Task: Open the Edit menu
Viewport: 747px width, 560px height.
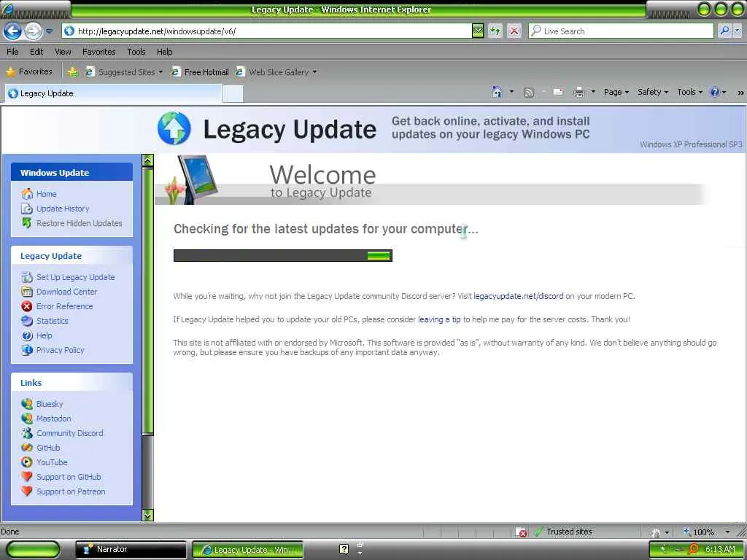Action: pyautogui.click(x=36, y=52)
